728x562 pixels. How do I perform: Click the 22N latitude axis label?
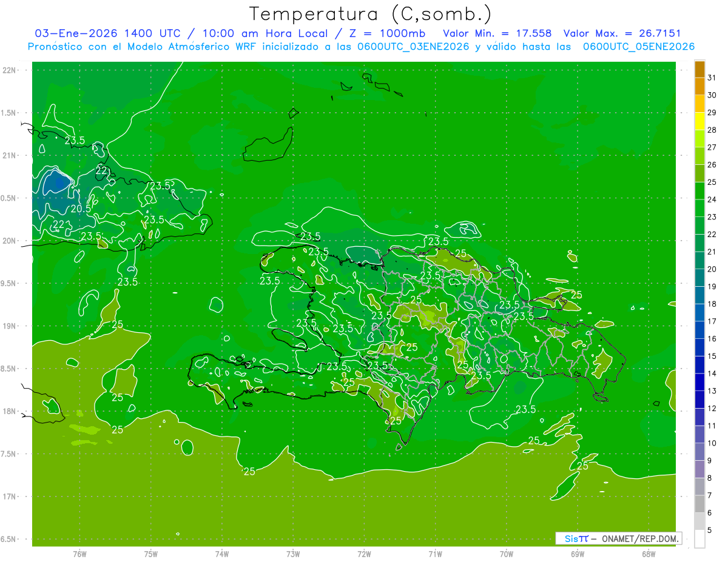(x=8, y=70)
